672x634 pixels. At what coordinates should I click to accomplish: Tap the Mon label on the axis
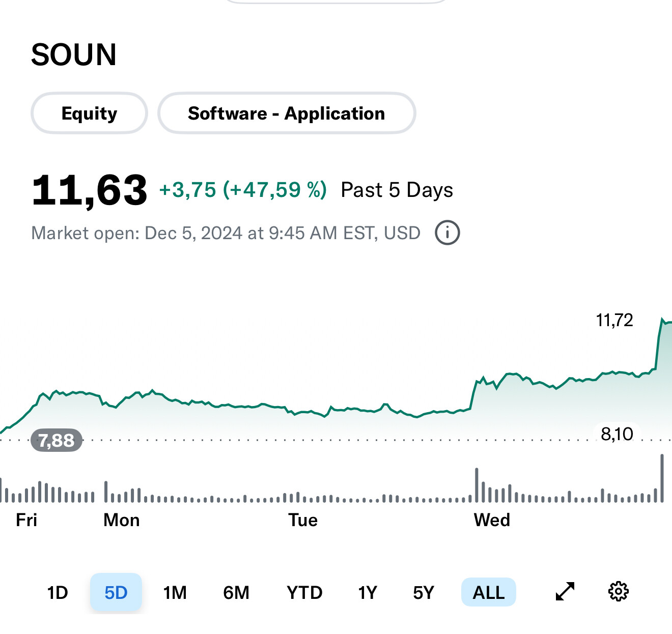tap(122, 520)
